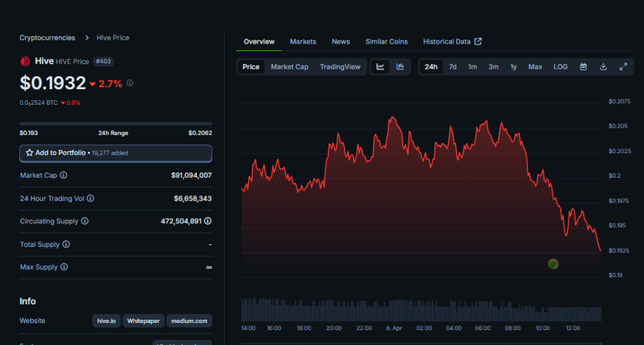Open the Whitepaper link

[x=143, y=321]
